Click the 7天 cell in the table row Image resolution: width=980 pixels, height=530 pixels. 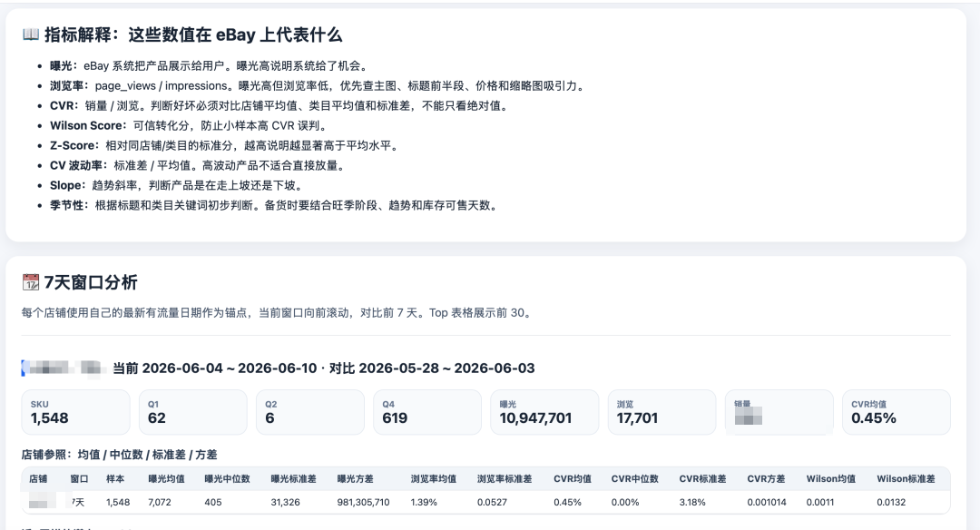(x=78, y=502)
